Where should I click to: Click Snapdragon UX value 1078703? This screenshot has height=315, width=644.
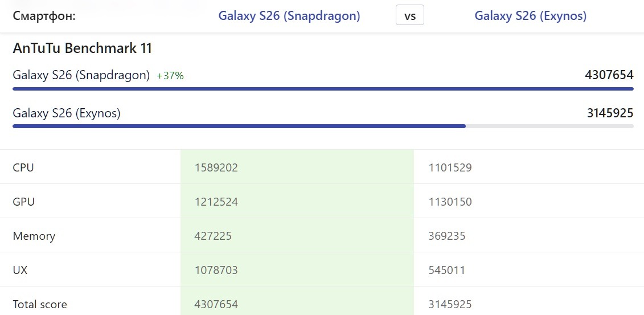pos(216,270)
